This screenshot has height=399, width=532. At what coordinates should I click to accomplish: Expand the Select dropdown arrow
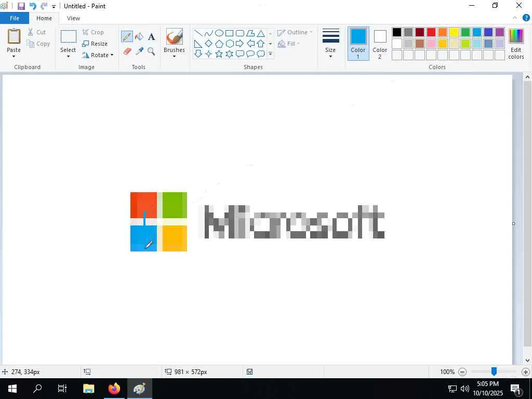68,56
